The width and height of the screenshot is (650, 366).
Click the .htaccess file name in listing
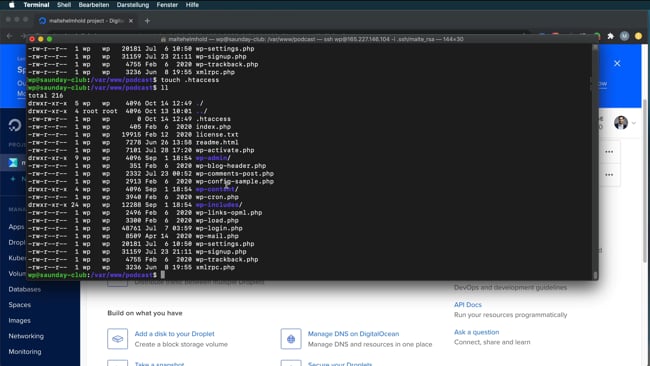pyautogui.click(x=213, y=119)
